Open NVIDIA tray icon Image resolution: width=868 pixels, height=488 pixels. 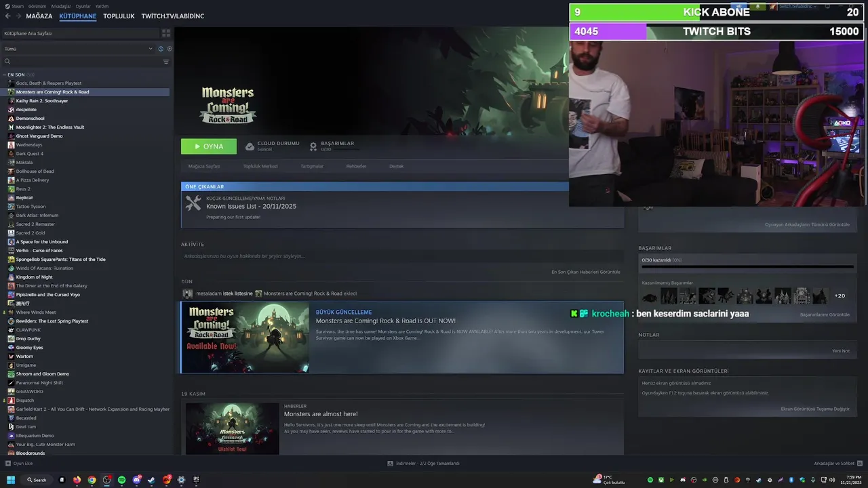pyautogui.click(x=704, y=480)
